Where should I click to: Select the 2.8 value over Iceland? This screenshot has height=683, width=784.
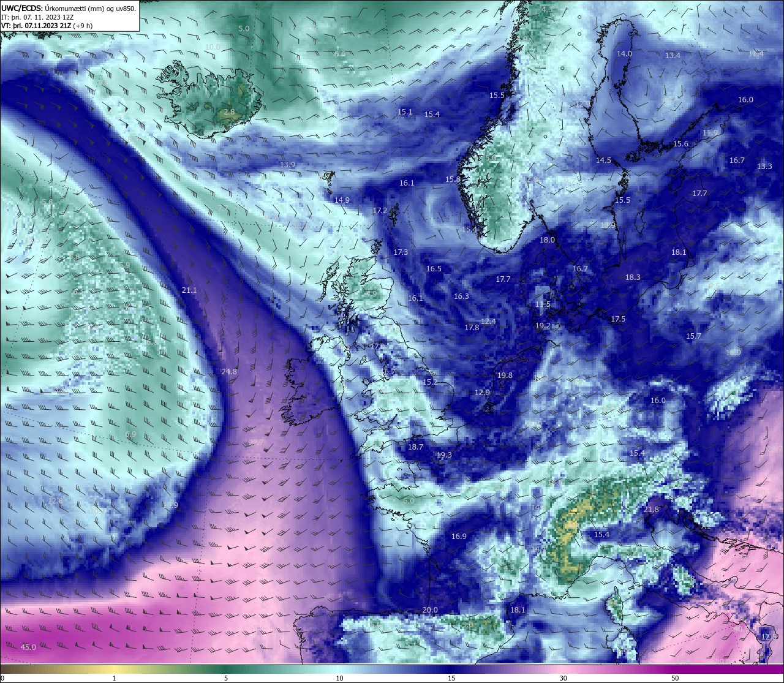coord(229,112)
